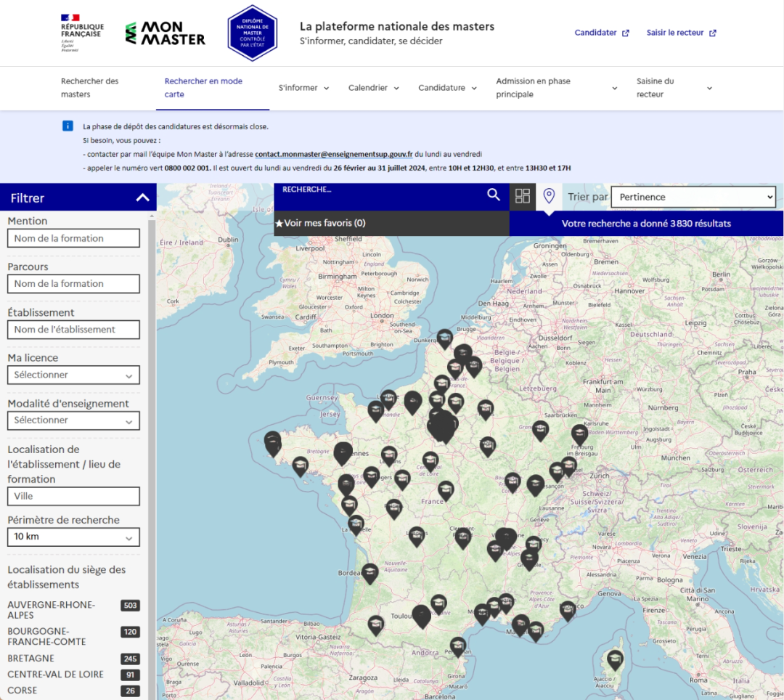Image resolution: width=784 pixels, height=700 pixels.
Task: Click the magnifier search icon
Action: [x=494, y=195]
